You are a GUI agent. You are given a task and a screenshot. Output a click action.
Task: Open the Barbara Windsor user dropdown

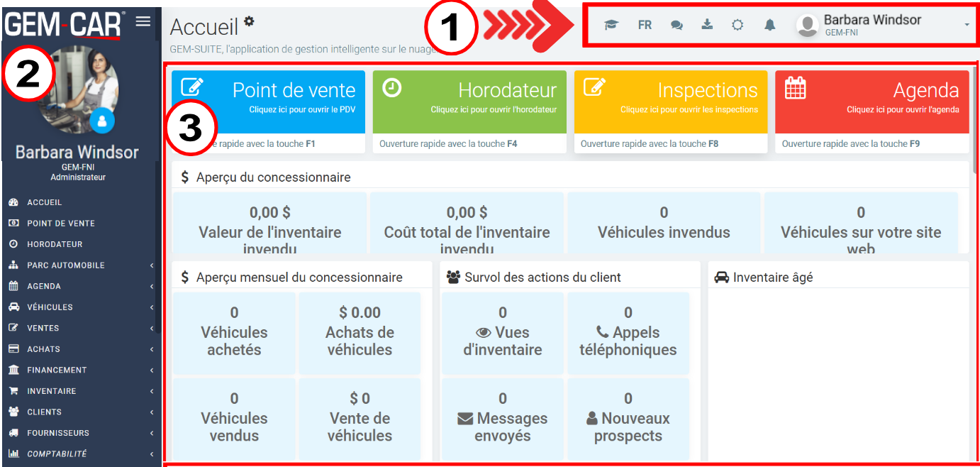coord(883,25)
